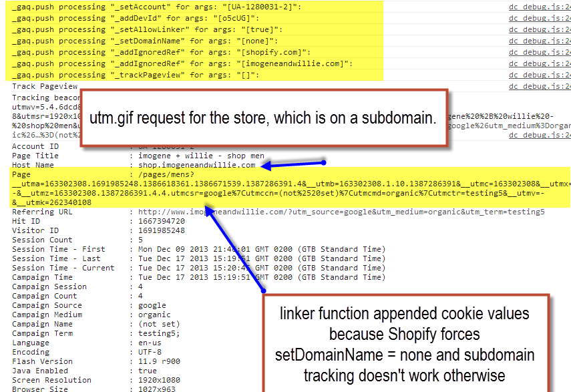Click the Session Count value 5

tap(140, 240)
